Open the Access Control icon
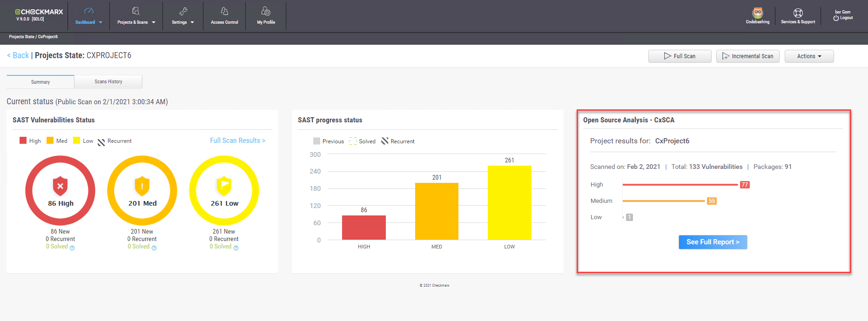Viewport: 868px width, 322px height. point(224,11)
